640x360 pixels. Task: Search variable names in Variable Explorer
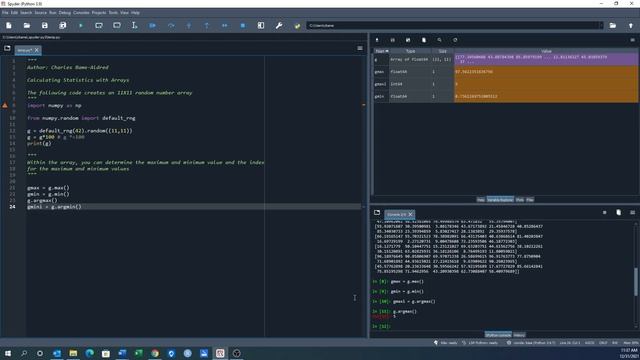pos(440,40)
